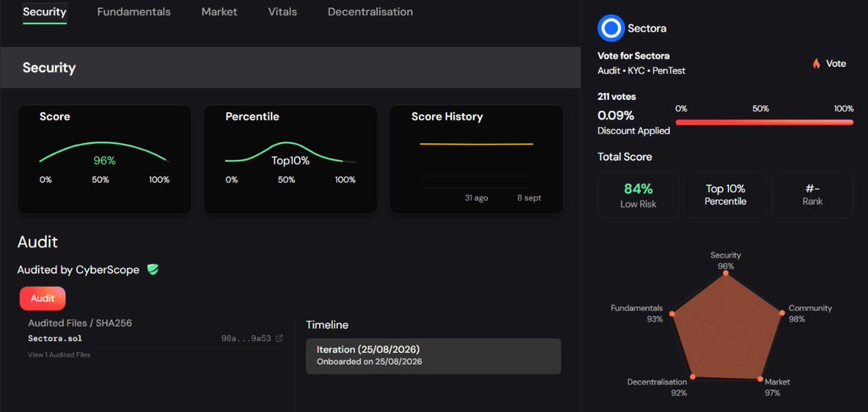This screenshot has height=412, width=868.
Task: Click the Decentralisation 92% radar point
Action: tap(693, 377)
